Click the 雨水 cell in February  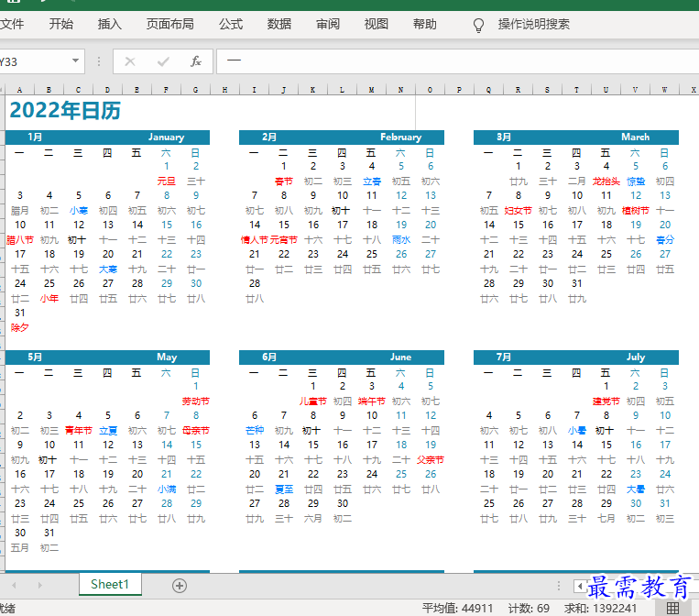pos(401,240)
